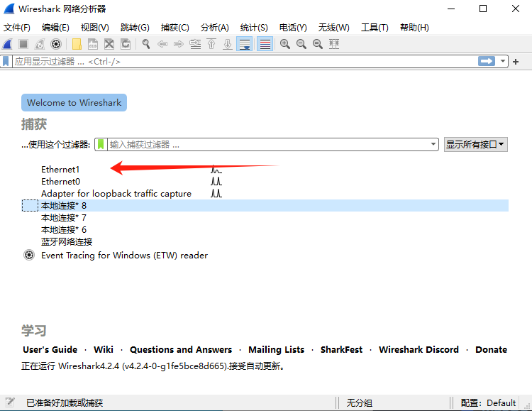This screenshot has height=411, width=532.
Task: Select Event Tracing for Windows (ETW) reader
Action: click(x=124, y=256)
